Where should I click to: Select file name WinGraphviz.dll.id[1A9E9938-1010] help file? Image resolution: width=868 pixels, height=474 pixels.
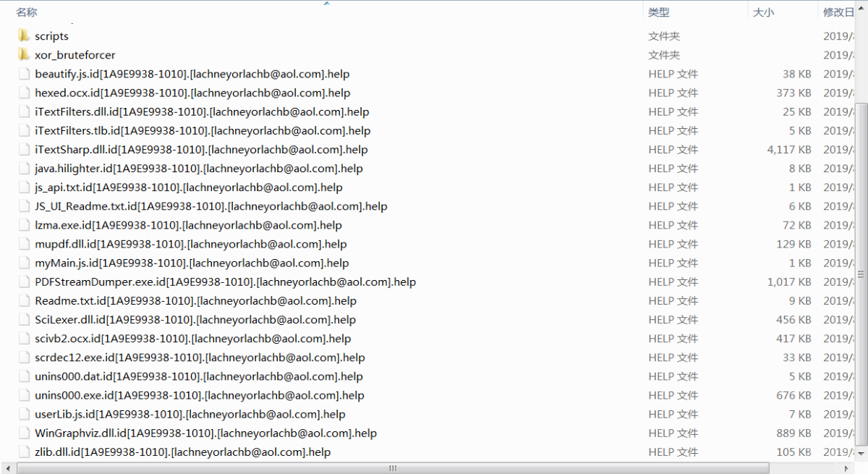pos(205,433)
